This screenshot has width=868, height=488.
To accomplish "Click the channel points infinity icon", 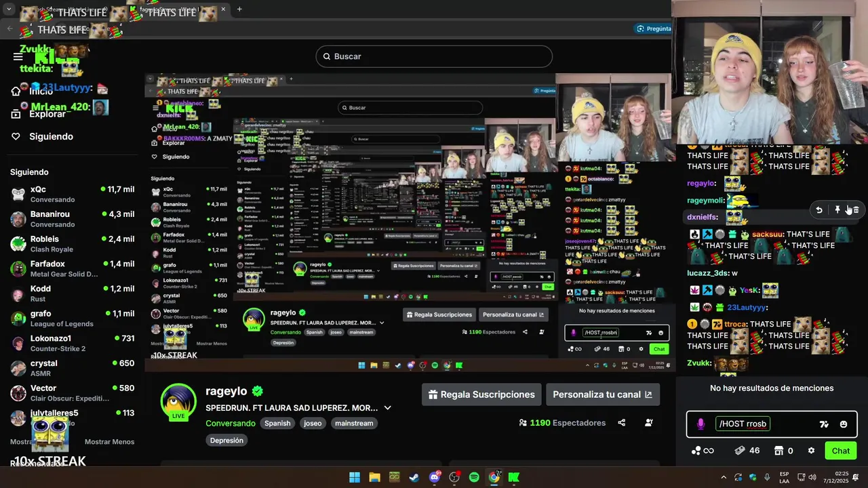I will [x=703, y=451].
